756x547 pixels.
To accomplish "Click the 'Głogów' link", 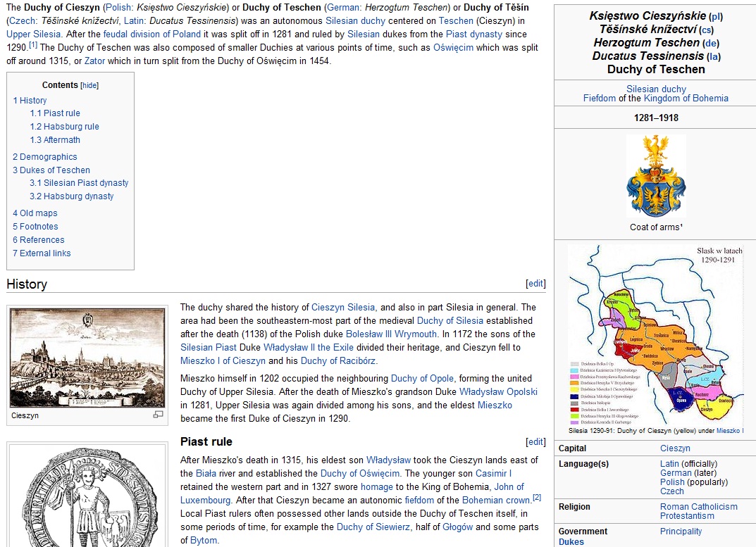I will [x=457, y=527].
